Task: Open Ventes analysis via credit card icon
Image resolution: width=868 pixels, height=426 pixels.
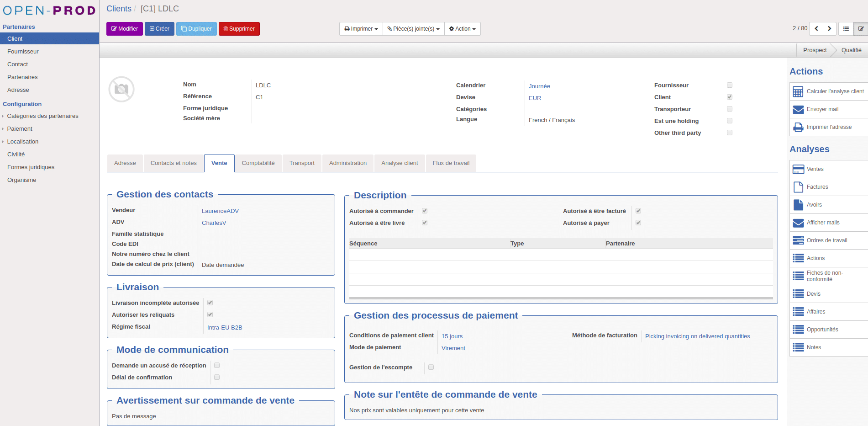Action: pyautogui.click(x=798, y=170)
